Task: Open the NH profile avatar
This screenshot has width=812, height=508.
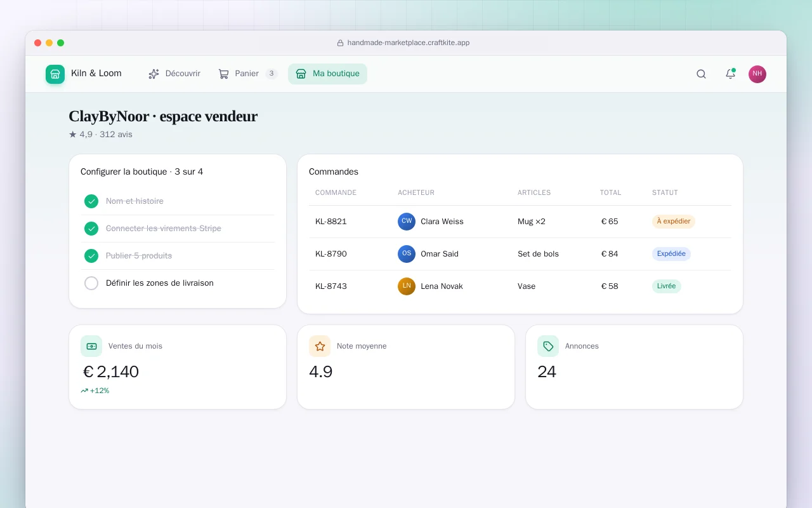Action: click(757, 74)
